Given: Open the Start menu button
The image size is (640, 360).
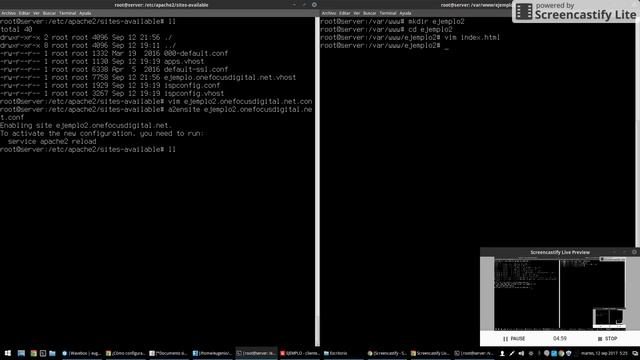Looking at the screenshot, I should (x=8, y=353).
